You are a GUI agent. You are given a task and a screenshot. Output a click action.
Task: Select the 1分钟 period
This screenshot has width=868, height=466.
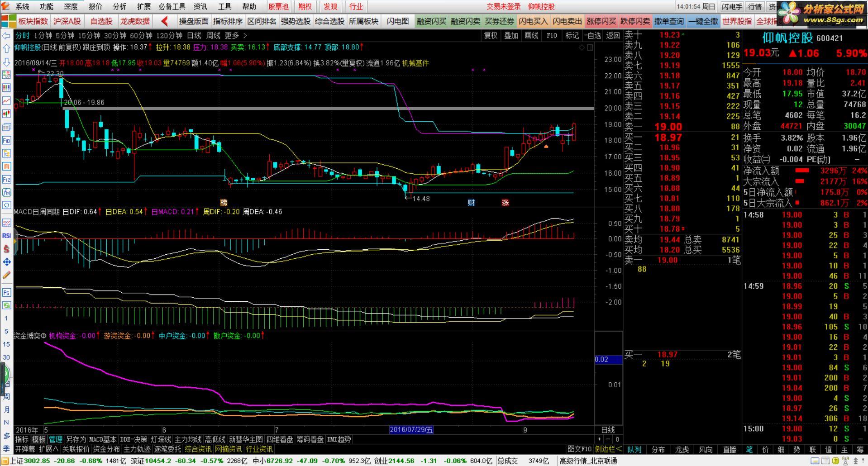43,35
